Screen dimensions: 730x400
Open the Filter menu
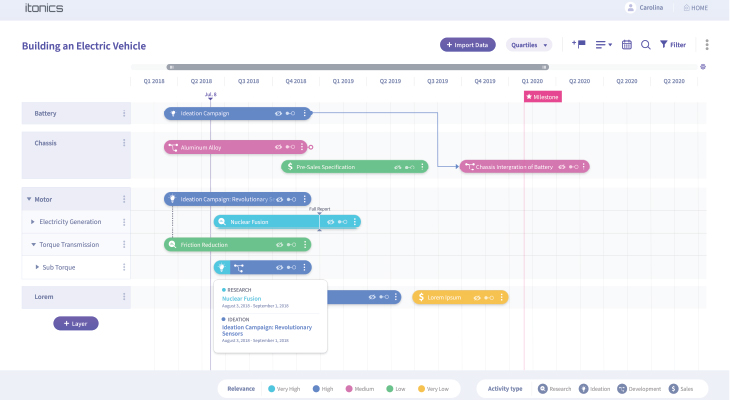[x=672, y=45]
